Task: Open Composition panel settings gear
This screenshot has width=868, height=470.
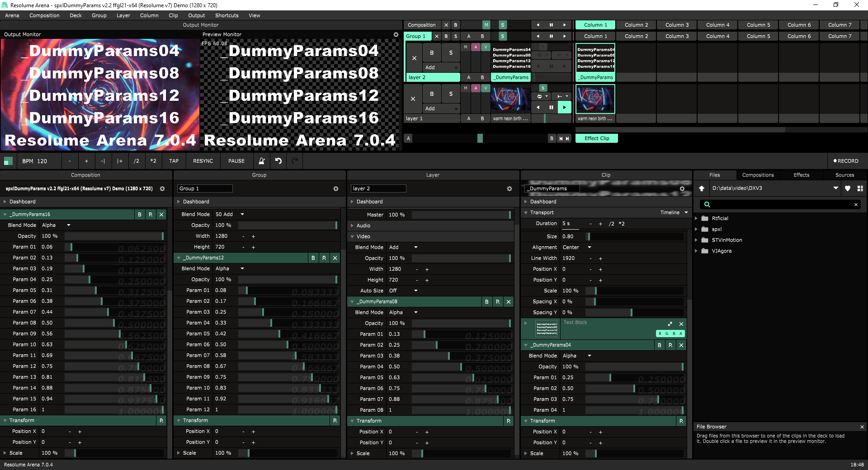Action: pyautogui.click(x=162, y=189)
